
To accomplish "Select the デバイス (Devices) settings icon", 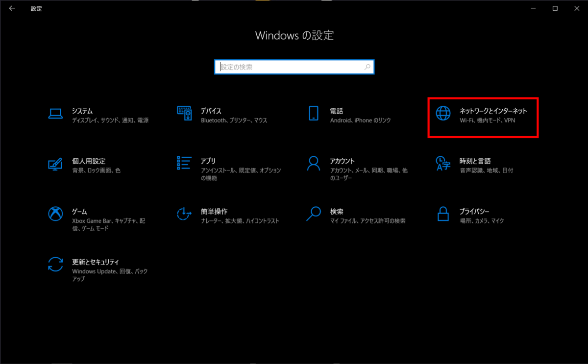I will click(x=184, y=114).
